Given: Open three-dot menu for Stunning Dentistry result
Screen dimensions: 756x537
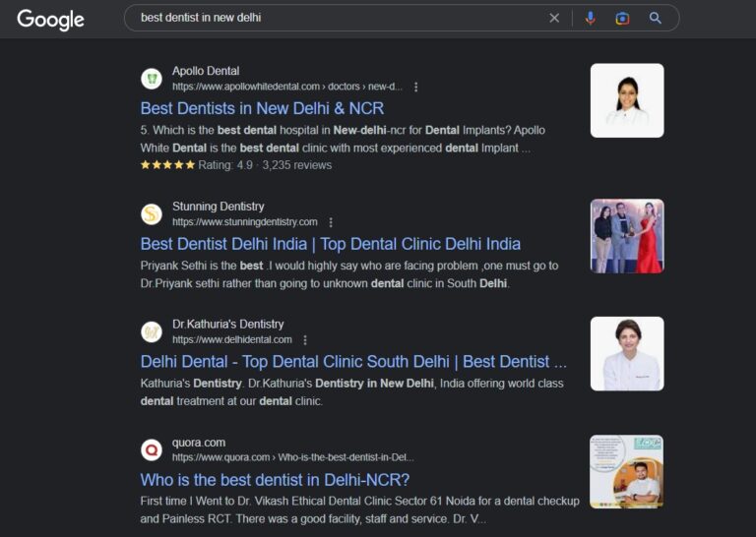Looking at the screenshot, I should (x=331, y=222).
